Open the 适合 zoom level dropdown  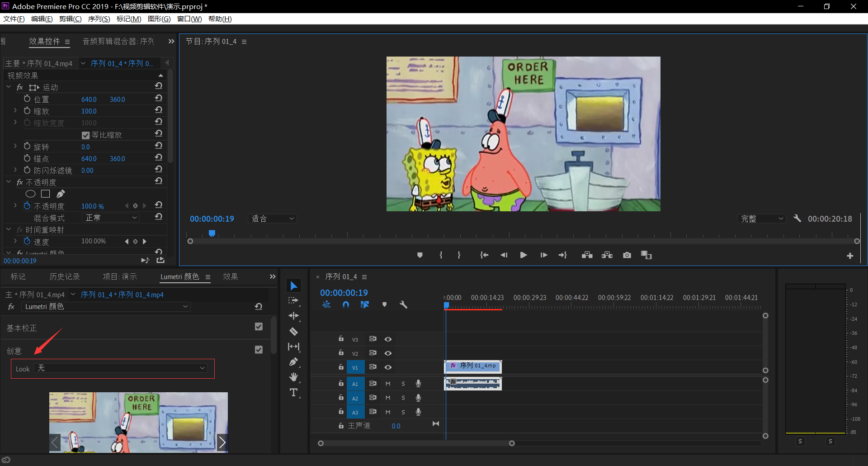click(273, 219)
